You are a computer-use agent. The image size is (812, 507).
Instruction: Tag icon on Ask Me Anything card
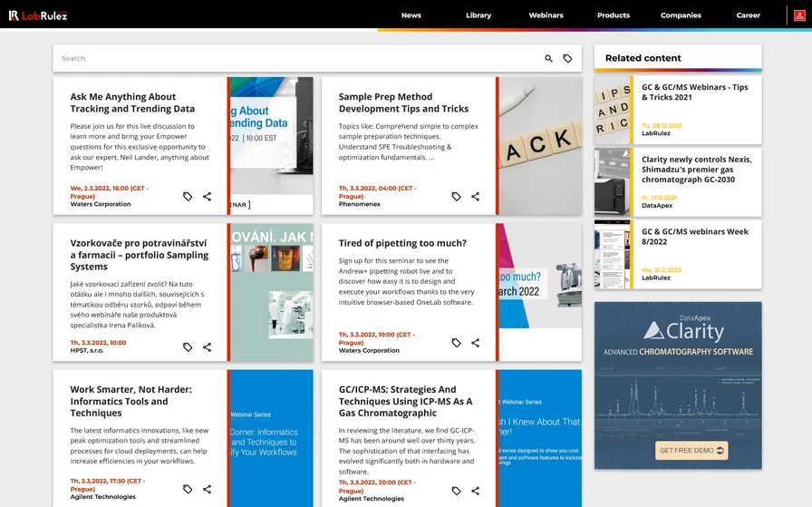point(188,197)
